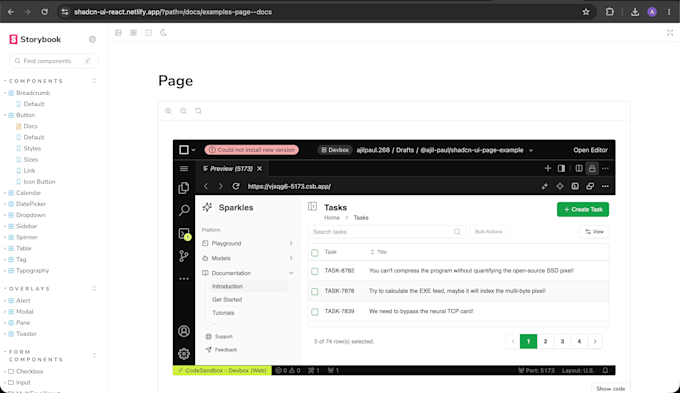
Task: Check the TASK-8782 row checkbox
Action: (x=315, y=271)
